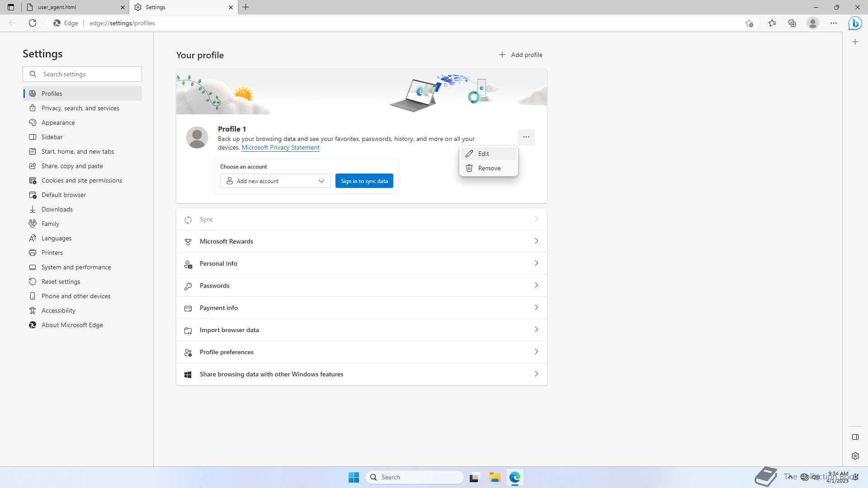The width and height of the screenshot is (868, 488).
Task: Click the browser refresh icon
Action: coord(33,23)
